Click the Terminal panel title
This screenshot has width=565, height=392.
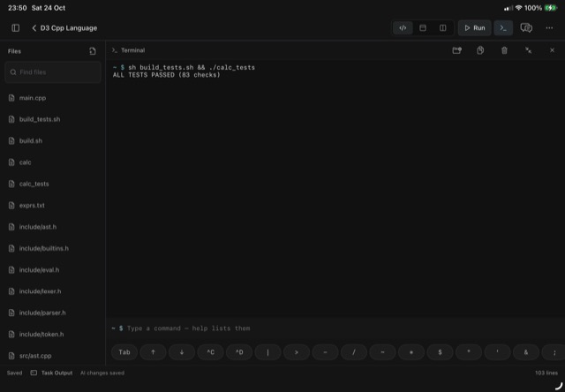click(x=133, y=50)
